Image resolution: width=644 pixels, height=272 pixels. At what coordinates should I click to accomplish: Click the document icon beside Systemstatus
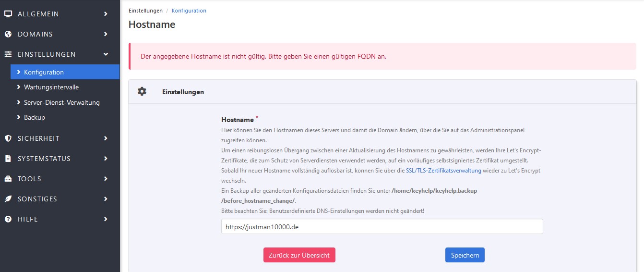click(x=8, y=159)
